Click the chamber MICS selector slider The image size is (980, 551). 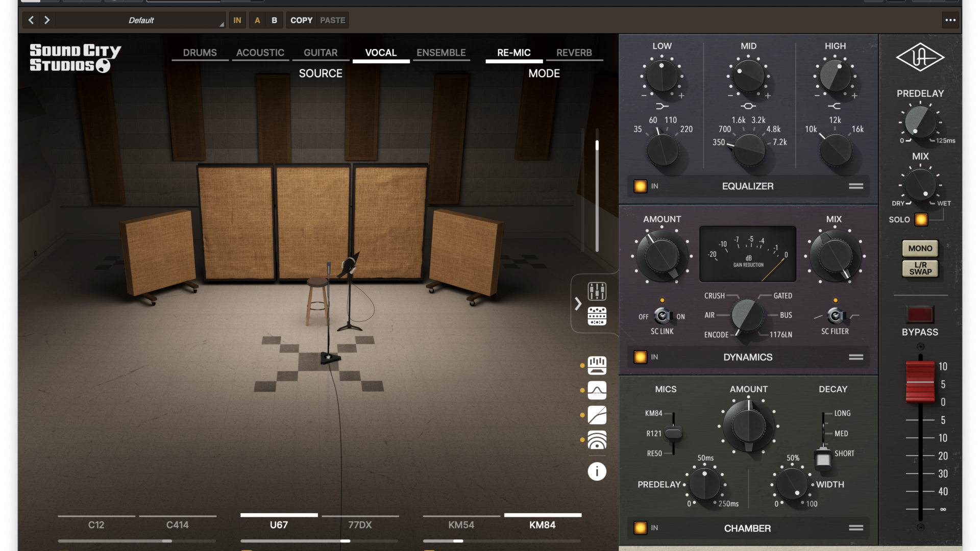tap(673, 434)
